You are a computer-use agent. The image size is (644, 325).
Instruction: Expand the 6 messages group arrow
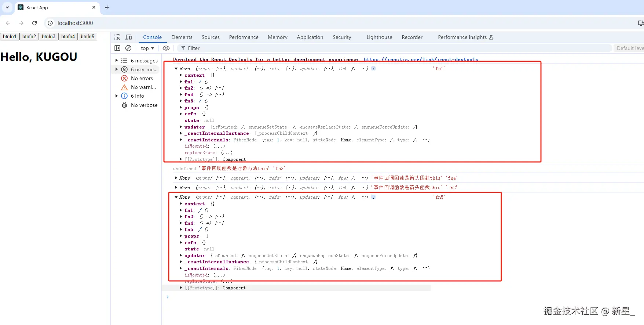pyautogui.click(x=117, y=61)
